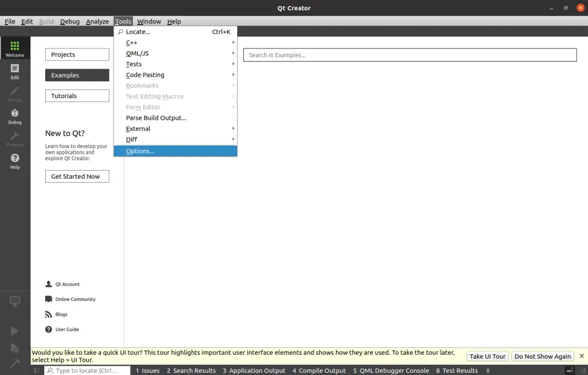Open Online Community link
Image resolution: width=588 pixels, height=375 pixels.
click(75, 299)
